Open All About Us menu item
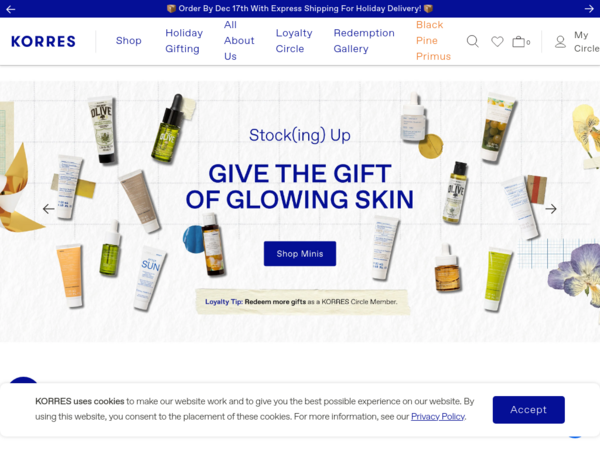This screenshot has width=600, height=450. 239,41
